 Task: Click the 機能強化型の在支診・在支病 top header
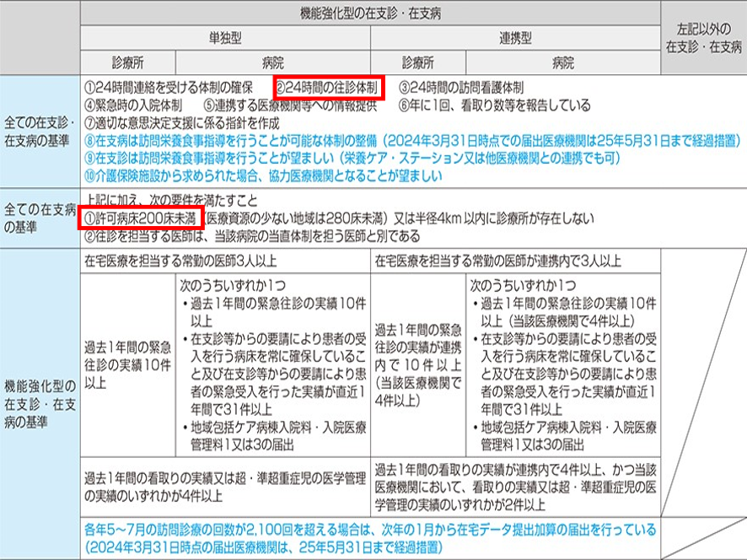pyautogui.click(x=370, y=14)
